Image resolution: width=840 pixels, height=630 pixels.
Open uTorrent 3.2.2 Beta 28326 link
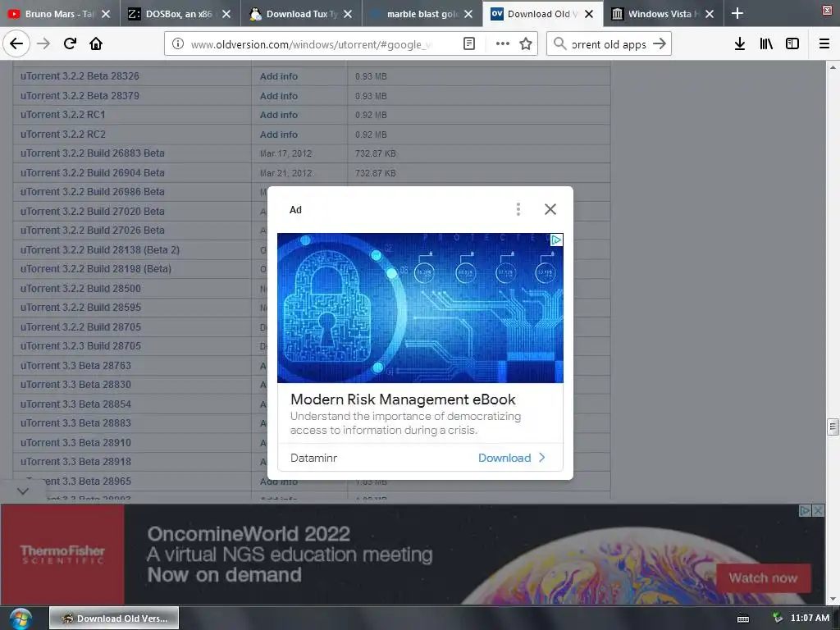[80, 76]
